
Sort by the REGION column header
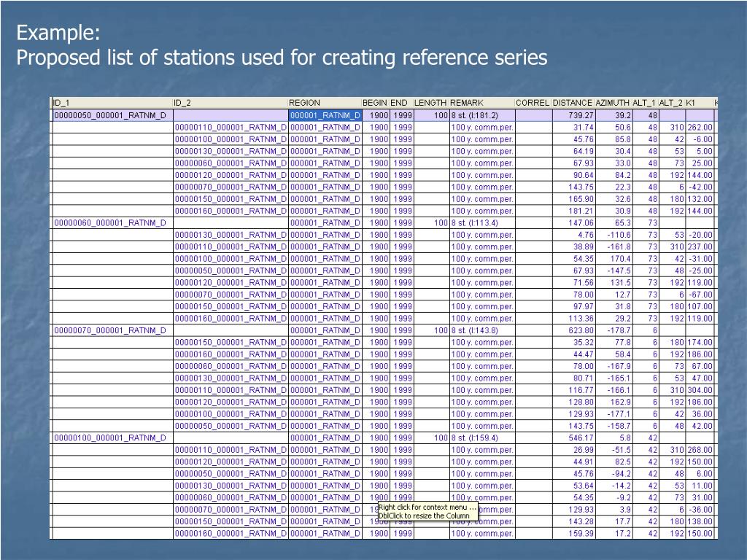click(x=325, y=103)
